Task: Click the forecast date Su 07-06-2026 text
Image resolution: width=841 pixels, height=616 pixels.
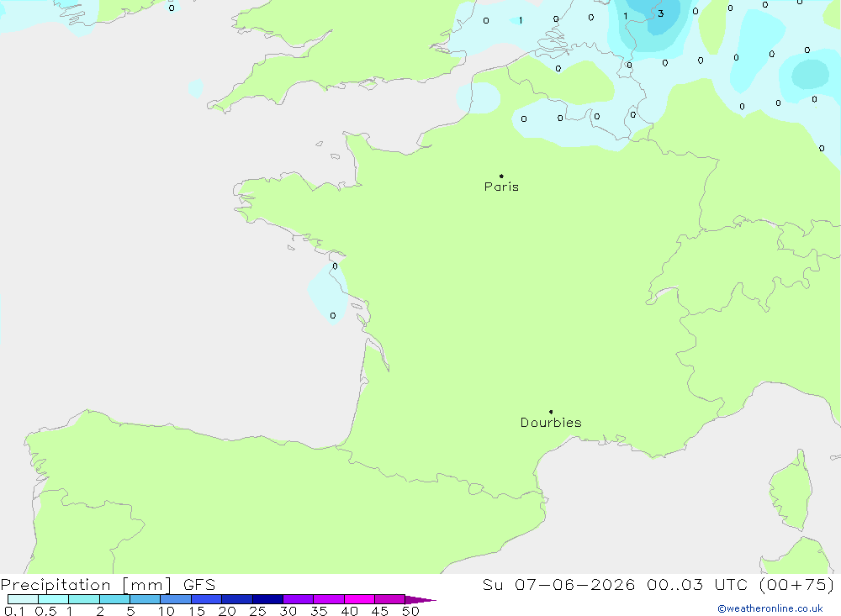Action: tap(558, 585)
